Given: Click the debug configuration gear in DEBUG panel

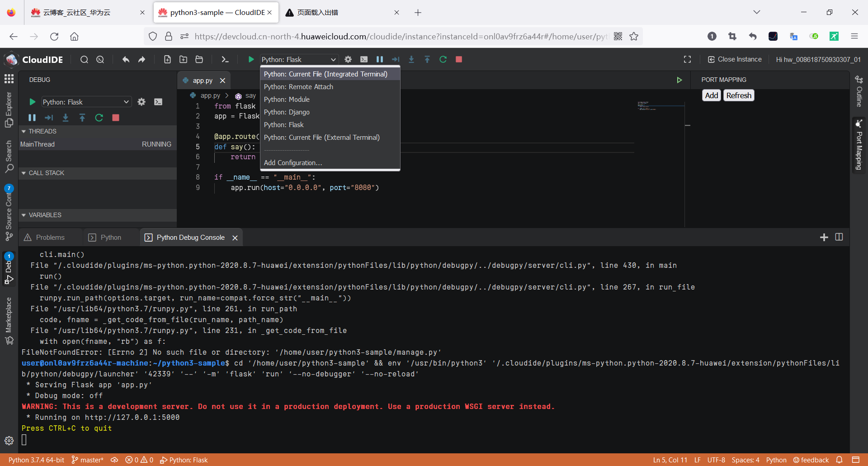Looking at the screenshot, I should point(142,102).
